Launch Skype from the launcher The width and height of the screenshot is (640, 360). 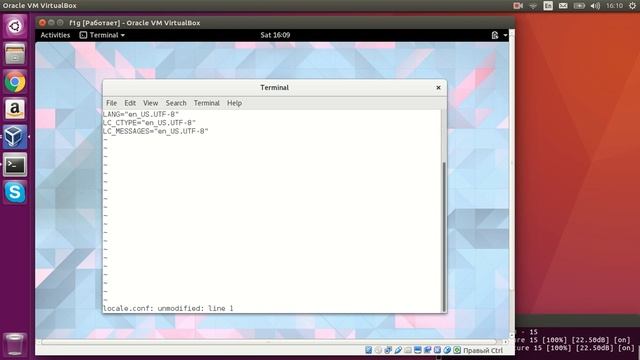15,192
